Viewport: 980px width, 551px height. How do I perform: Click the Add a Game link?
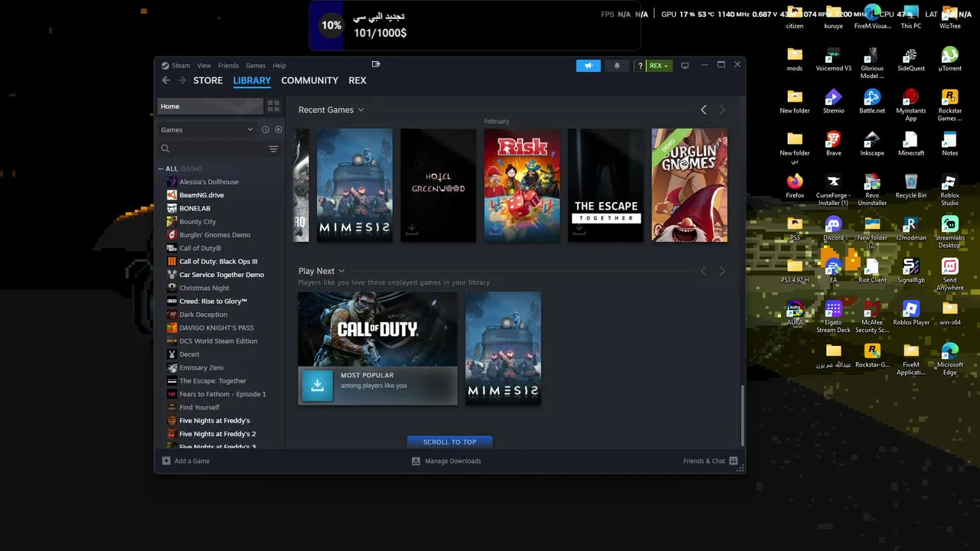192,461
